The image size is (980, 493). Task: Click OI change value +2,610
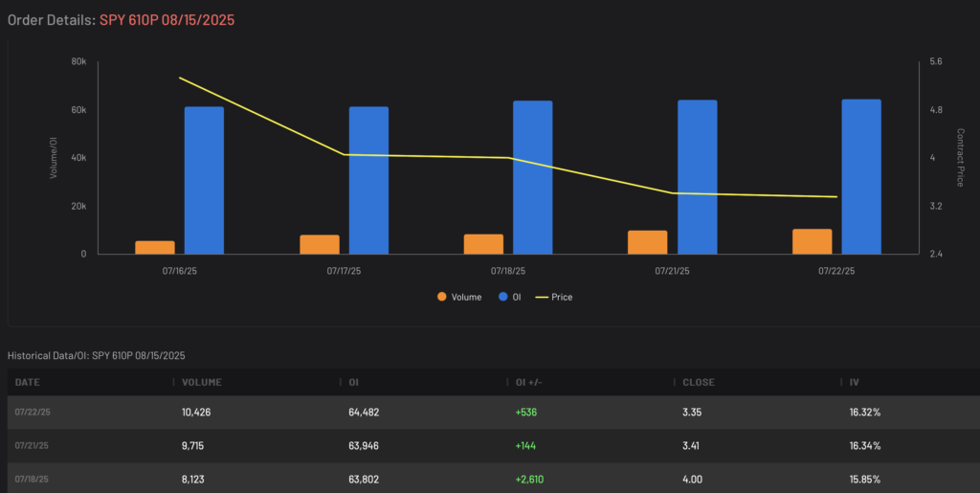[529, 480]
